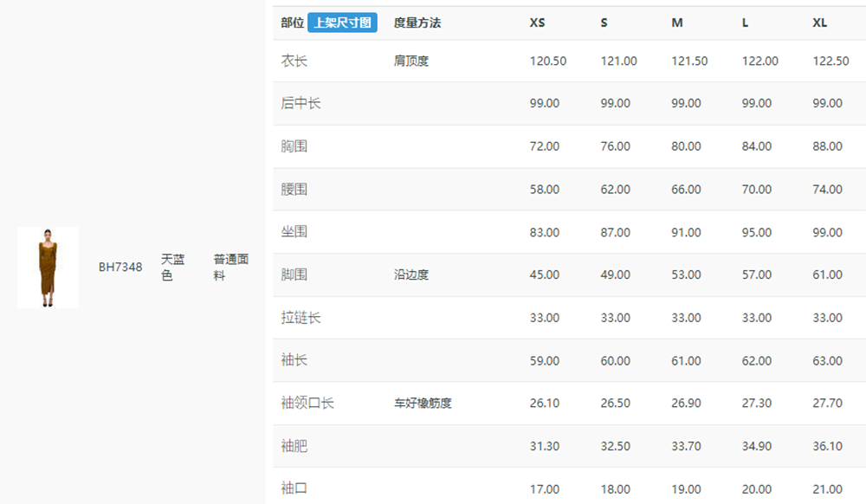Click the XS size column header

(x=538, y=23)
